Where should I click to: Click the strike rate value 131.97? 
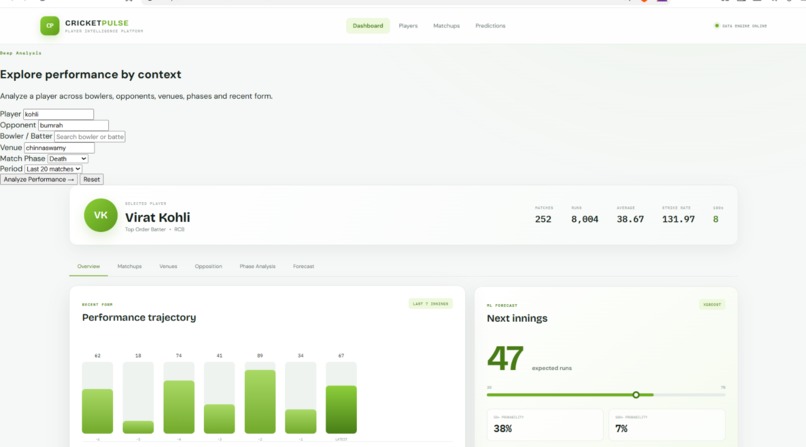click(678, 219)
